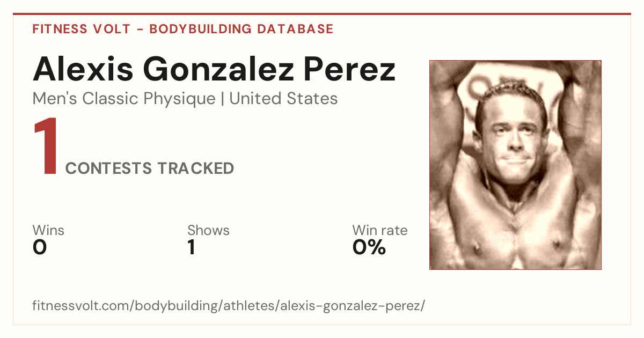Viewport: 644px width, 338px height.
Task: Click the Contests Tracked label
Action: click(x=150, y=168)
